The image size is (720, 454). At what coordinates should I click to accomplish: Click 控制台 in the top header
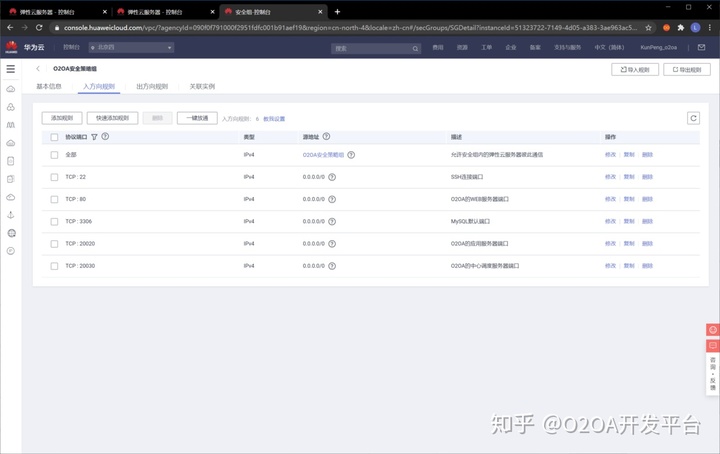click(x=71, y=47)
